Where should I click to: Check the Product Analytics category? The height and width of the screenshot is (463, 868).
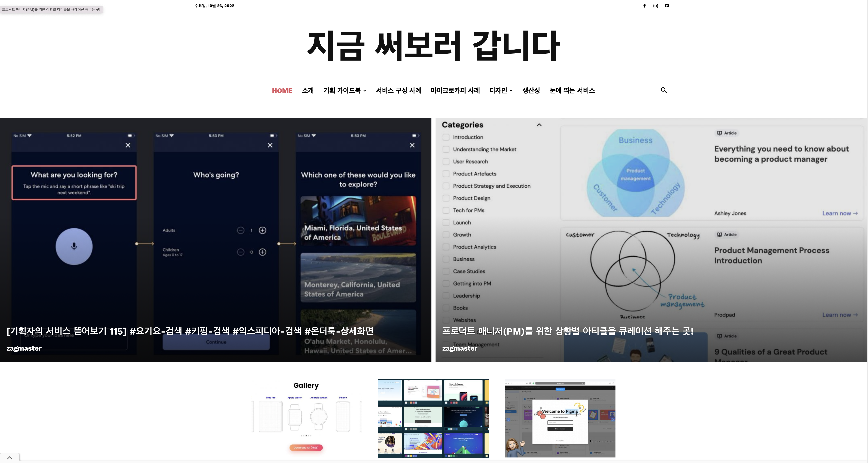446,247
